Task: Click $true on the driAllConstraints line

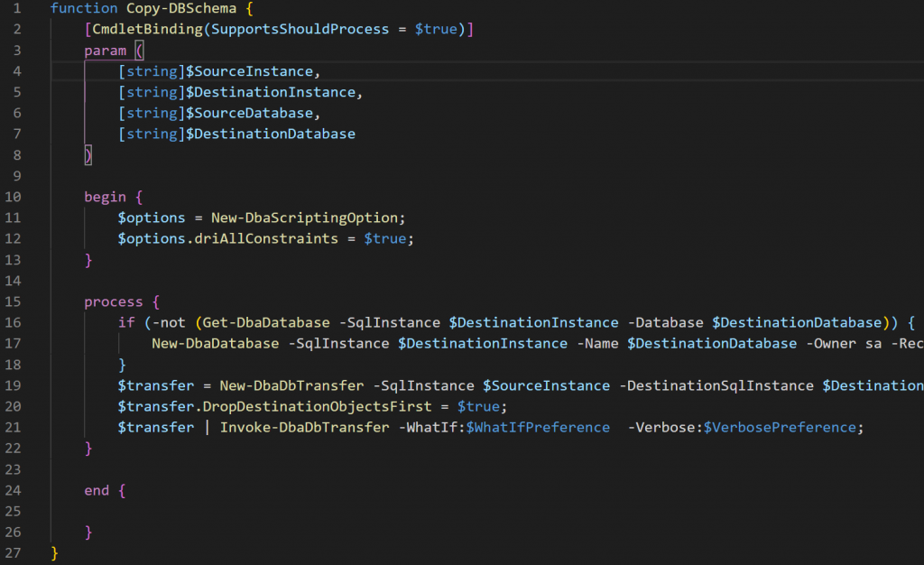Action: [385, 238]
